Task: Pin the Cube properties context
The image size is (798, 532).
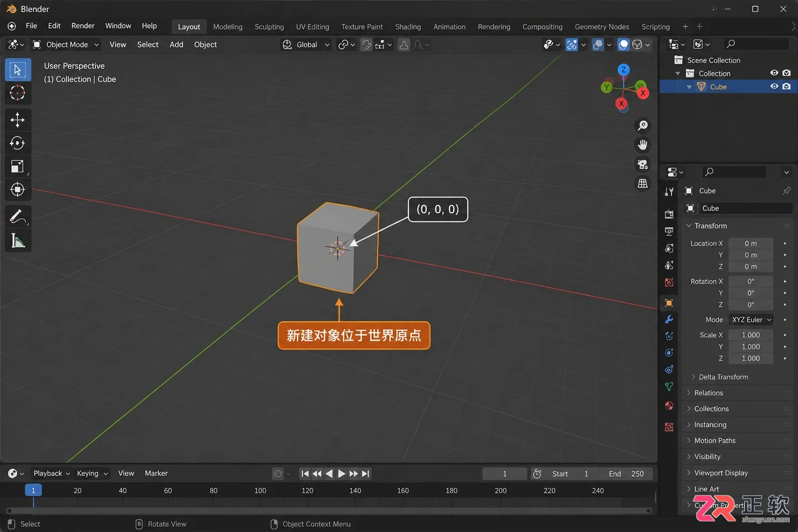Action: tap(786, 191)
